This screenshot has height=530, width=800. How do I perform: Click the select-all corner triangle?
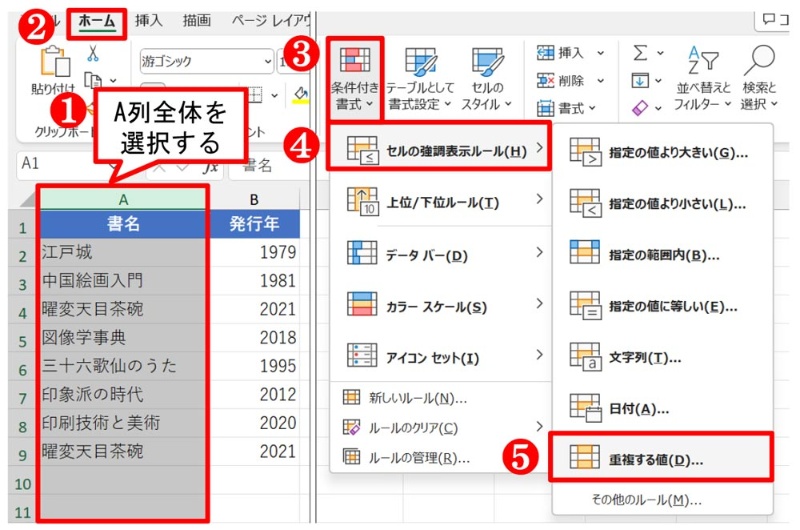[29, 199]
